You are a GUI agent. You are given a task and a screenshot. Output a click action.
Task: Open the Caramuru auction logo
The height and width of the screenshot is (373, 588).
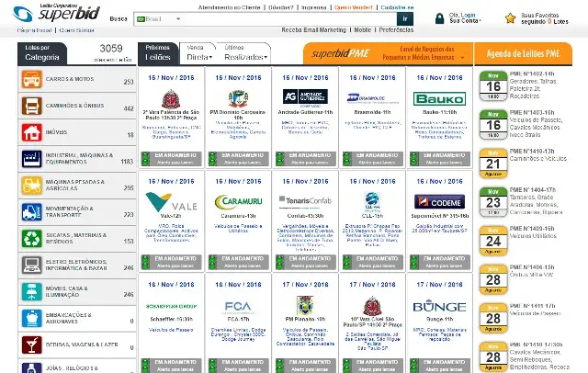click(238, 202)
